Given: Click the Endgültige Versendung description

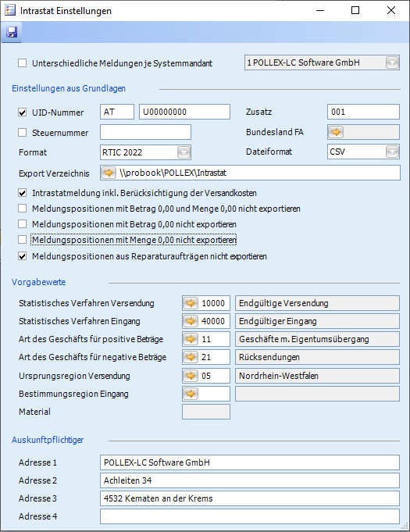Looking at the screenshot, I should point(317,303).
